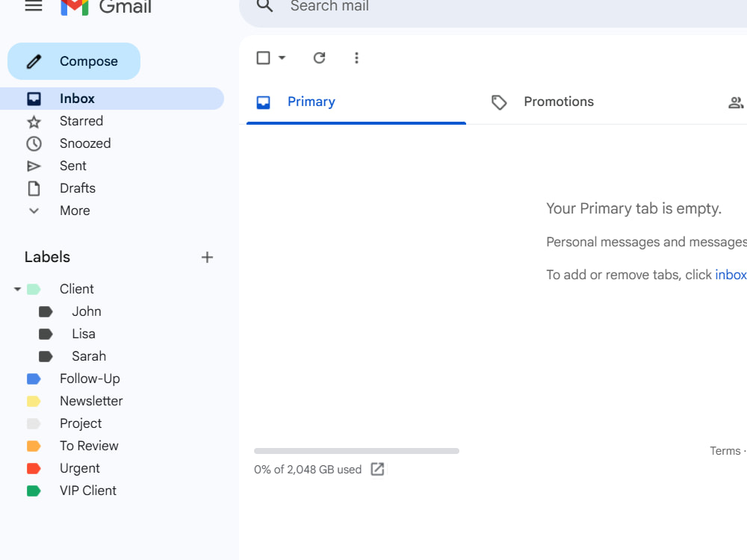Click the dark tag icon beside Sarah
Viewport: 747px width, 560px height.
(46, 357)
